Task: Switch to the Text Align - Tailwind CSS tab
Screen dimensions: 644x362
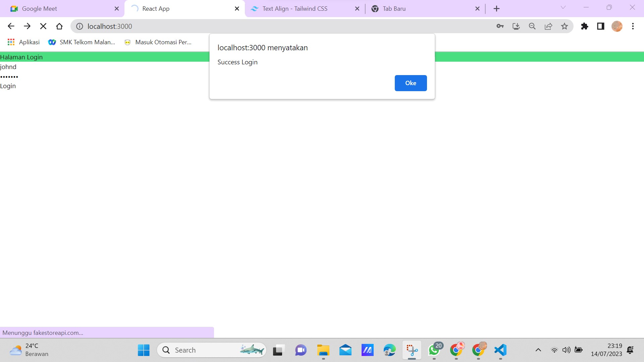Action: (x=295, y=8)
